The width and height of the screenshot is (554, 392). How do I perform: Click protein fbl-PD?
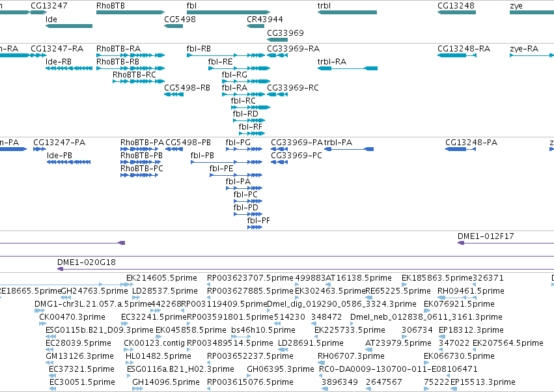(245, 208)
